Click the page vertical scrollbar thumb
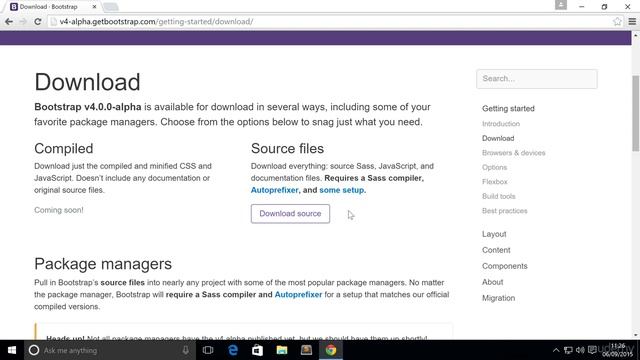Screen dimensions: 640x360 coord(636,113)
